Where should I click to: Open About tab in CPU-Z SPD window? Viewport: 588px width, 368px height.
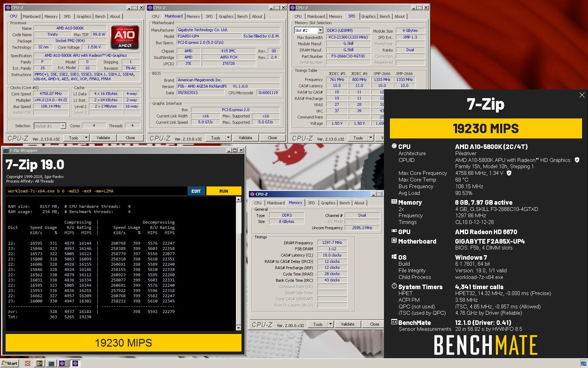400,16
